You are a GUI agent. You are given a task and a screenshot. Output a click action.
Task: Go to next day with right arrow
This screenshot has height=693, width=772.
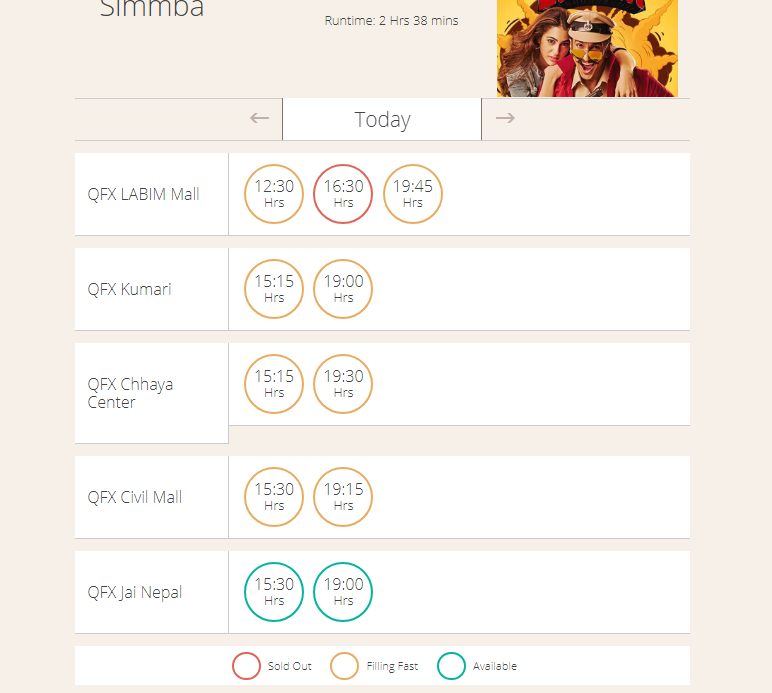tap(505, 118)
